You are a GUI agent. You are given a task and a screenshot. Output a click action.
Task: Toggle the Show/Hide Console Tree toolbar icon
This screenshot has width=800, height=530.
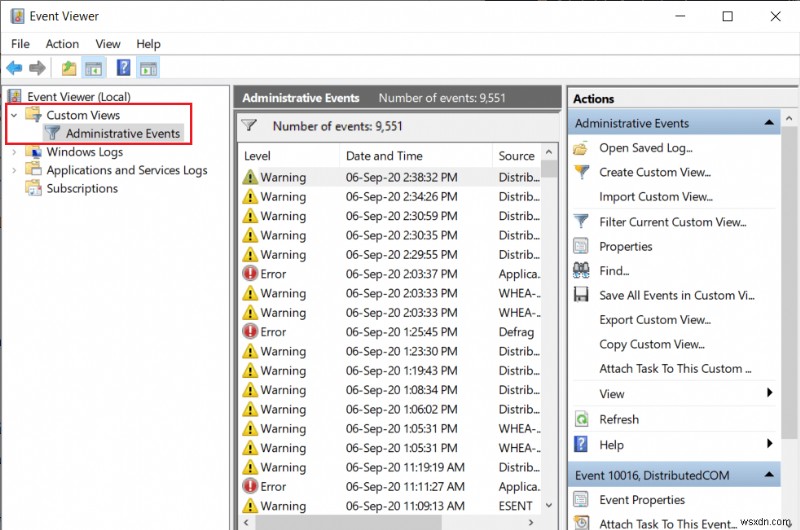coord(93,68)
